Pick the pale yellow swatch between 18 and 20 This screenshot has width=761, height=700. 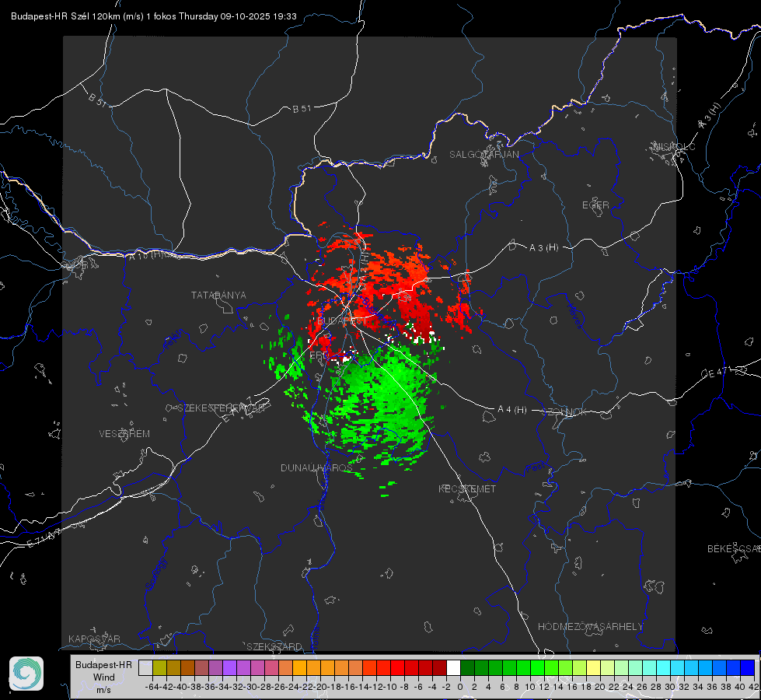click(x=594, y=667)
